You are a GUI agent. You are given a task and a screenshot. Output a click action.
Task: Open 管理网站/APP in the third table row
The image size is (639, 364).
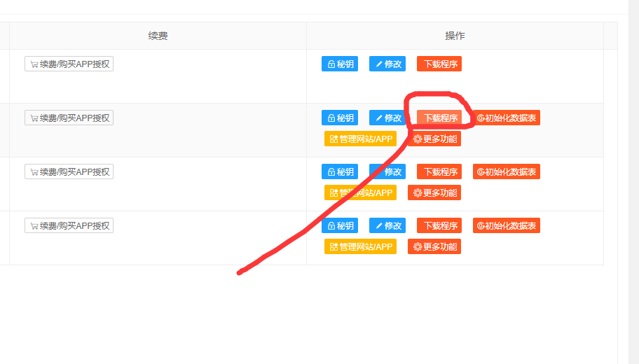pyautogui.click(x=360, y=192)
